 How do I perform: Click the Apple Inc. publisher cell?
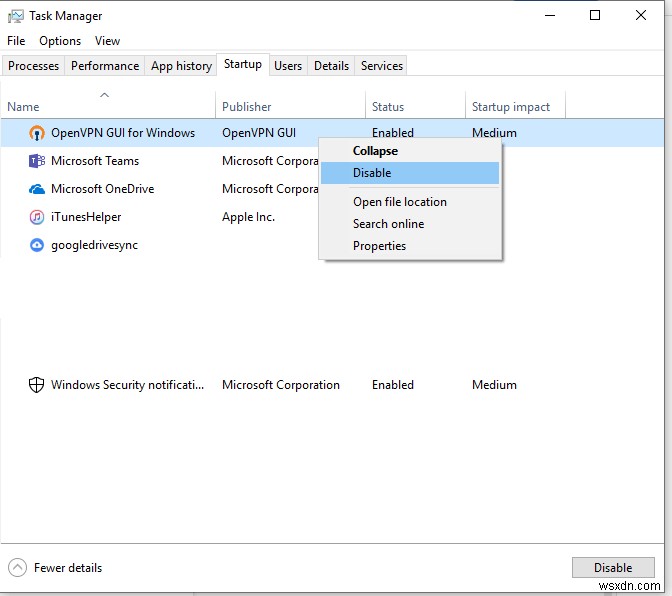[x=249, y=217]
